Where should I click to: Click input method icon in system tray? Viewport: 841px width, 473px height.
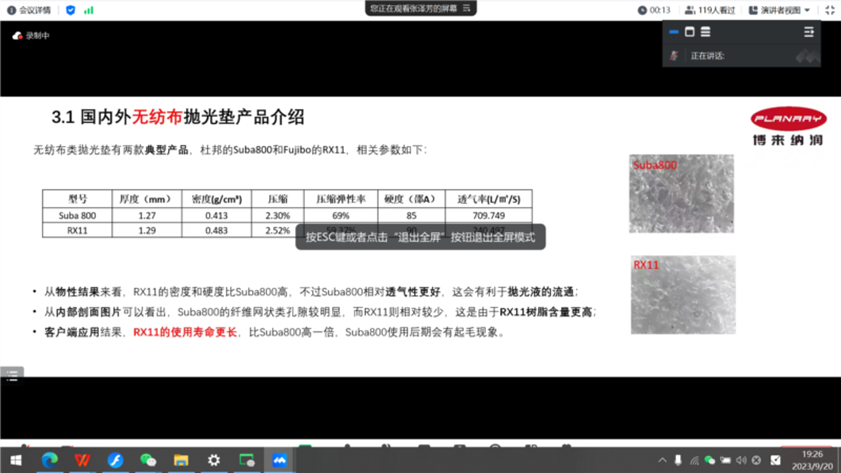coord(776,460)
